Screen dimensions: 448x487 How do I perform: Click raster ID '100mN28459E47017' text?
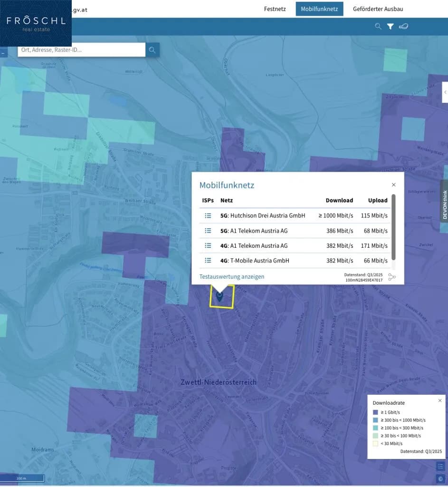click(x=364, y=280)
